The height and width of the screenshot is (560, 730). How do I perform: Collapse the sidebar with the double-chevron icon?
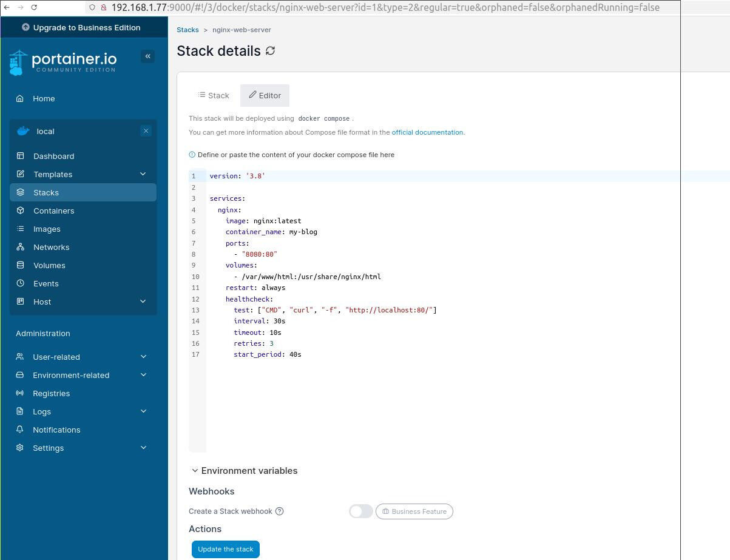point(147,56)
